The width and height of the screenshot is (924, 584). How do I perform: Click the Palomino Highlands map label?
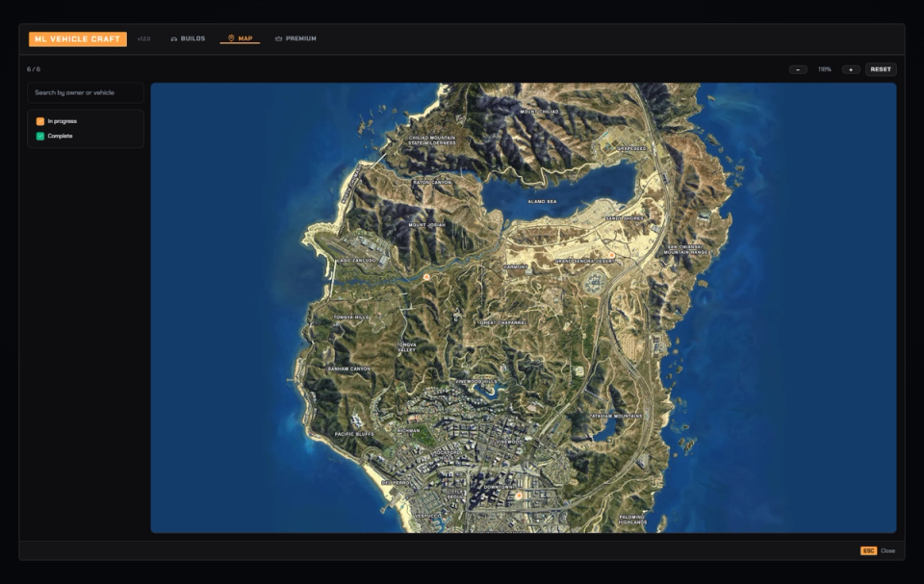click(632, 520)
